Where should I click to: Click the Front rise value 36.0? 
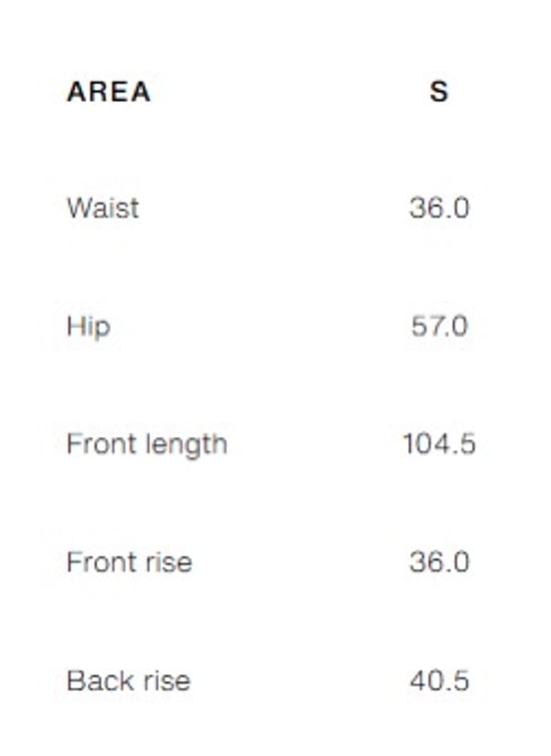pos(439,562)
